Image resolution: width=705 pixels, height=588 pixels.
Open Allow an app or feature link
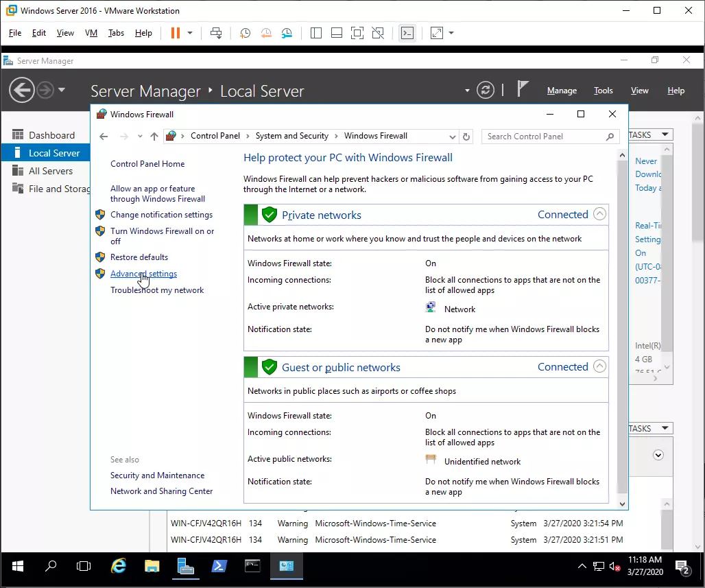[x=157, y=193]
